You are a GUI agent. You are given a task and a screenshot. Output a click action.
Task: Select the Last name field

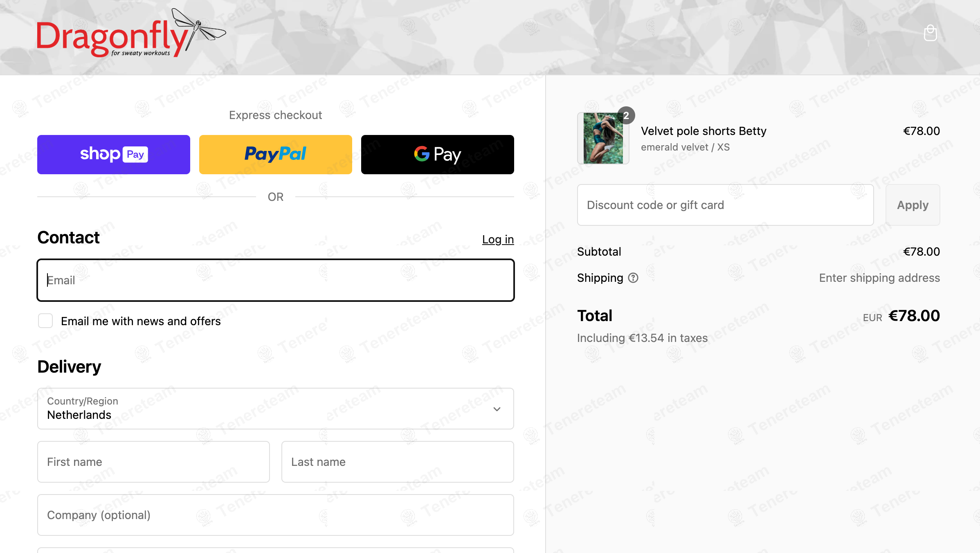tap(398, 462)
